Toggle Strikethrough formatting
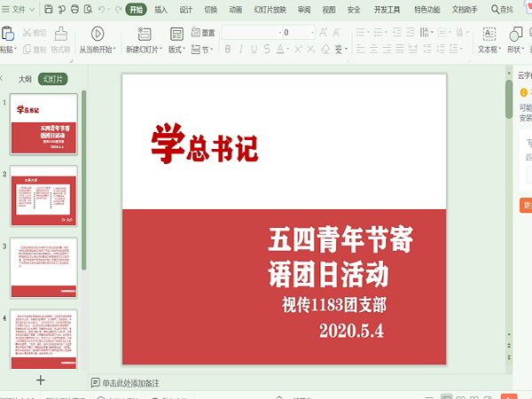 (x=267, y=50)
